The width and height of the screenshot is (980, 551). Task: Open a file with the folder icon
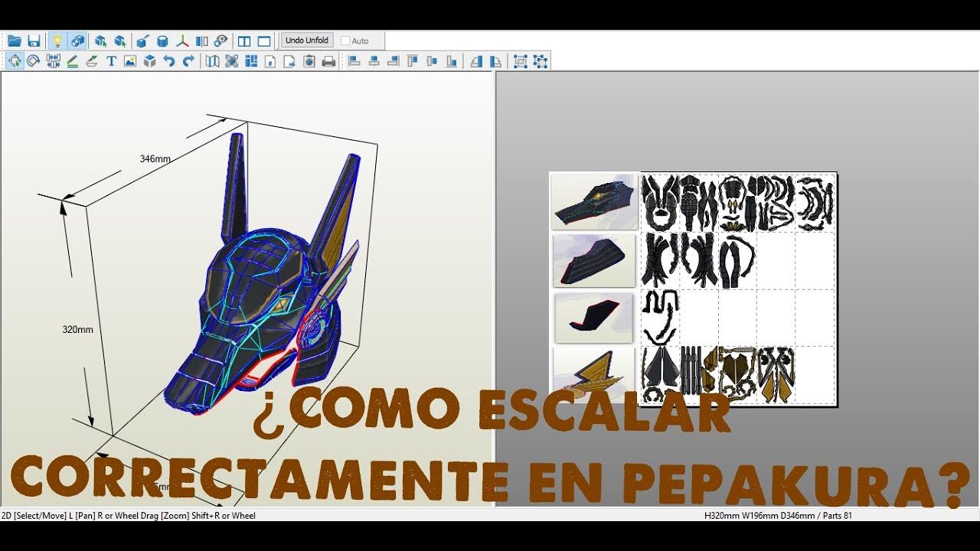[x=15, y=41]
